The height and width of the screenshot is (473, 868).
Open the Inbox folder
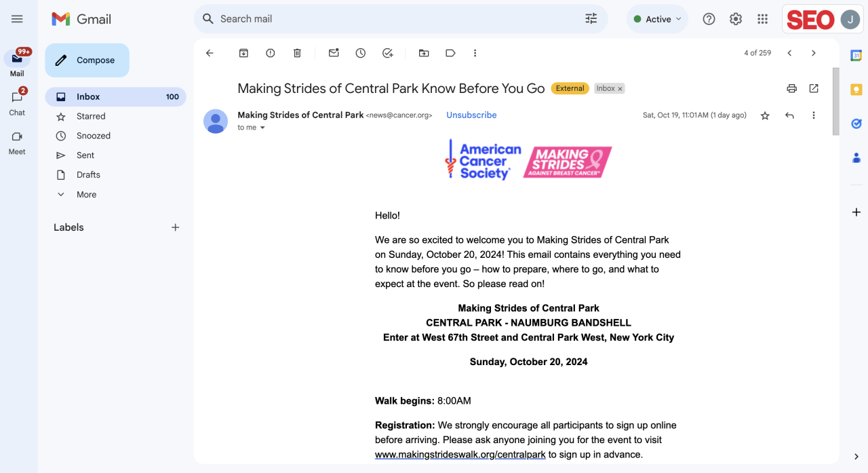coord(115,97)
